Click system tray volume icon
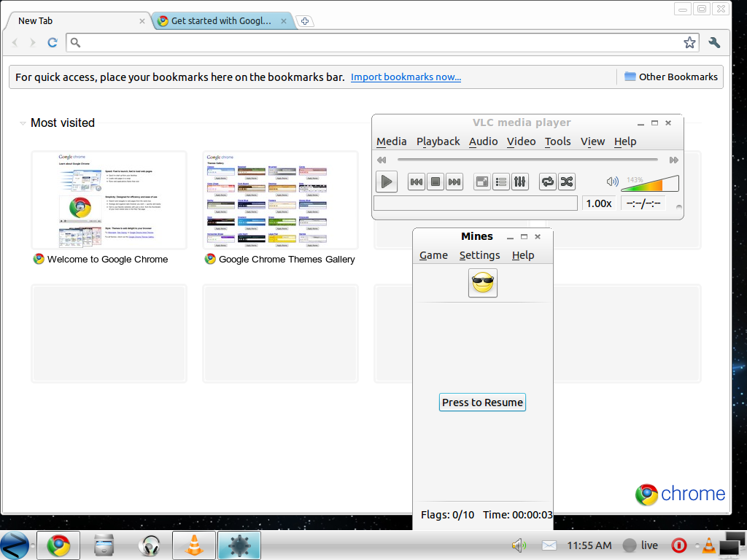Screen dimensions: 747x560 (x=519, y=545)
